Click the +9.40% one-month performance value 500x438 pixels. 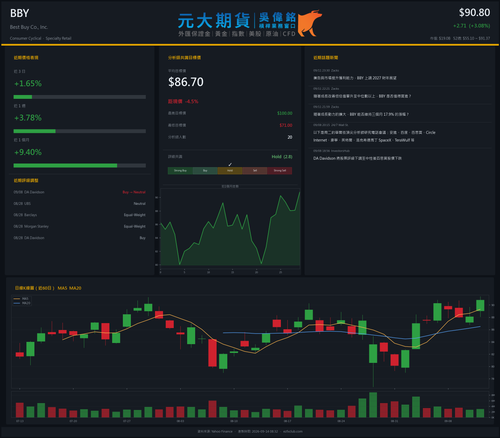point(28,152)
